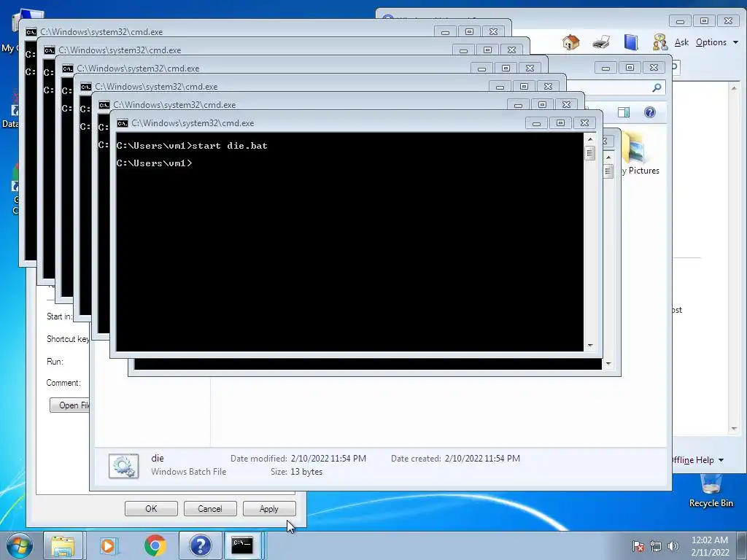
Task: Print help topic with printer icon
Action: (x=601, y=42)
